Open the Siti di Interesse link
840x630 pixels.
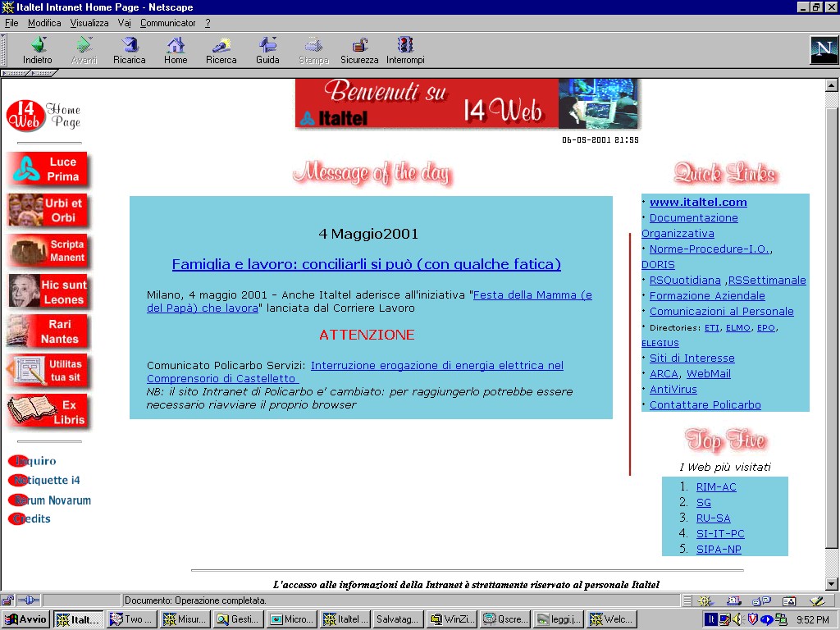coord(692,358)
